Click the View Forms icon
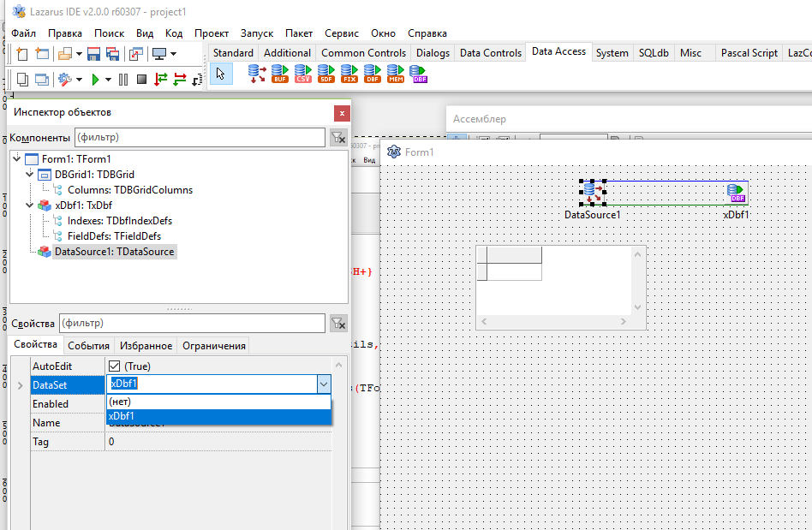 coord(42,80)
